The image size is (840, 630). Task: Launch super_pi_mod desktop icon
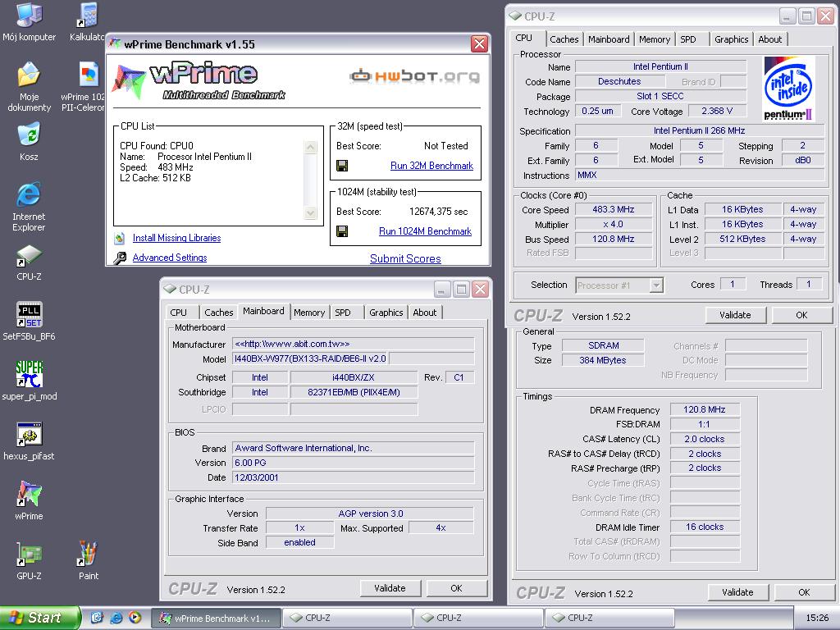[29, 381]
